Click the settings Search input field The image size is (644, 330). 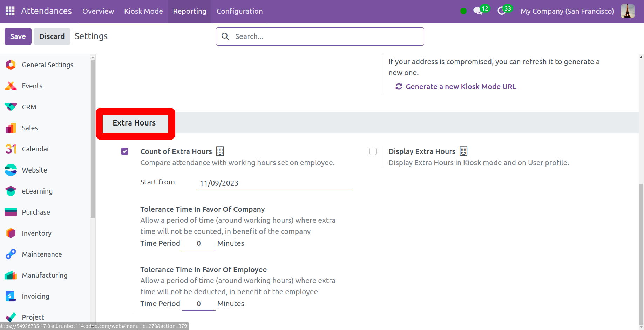coord(326,36)
